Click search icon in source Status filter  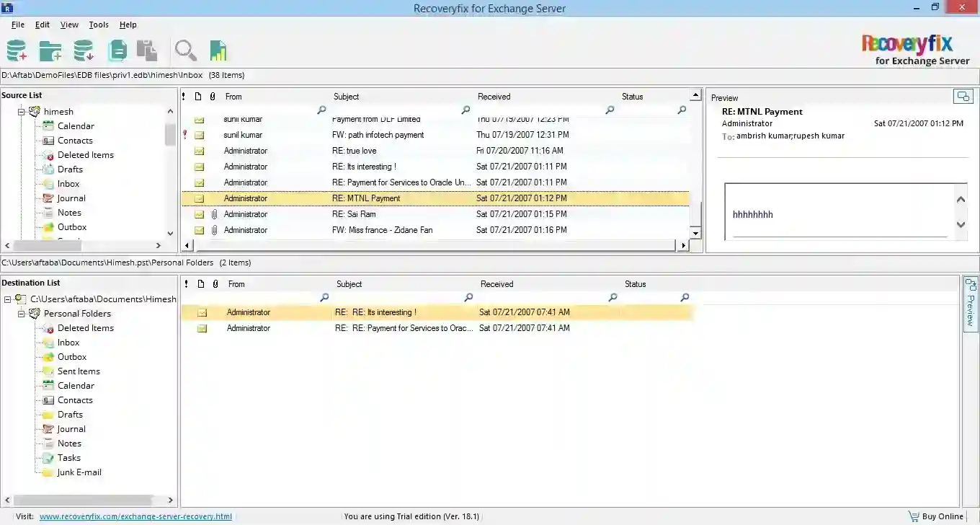[x=682, y=110]
